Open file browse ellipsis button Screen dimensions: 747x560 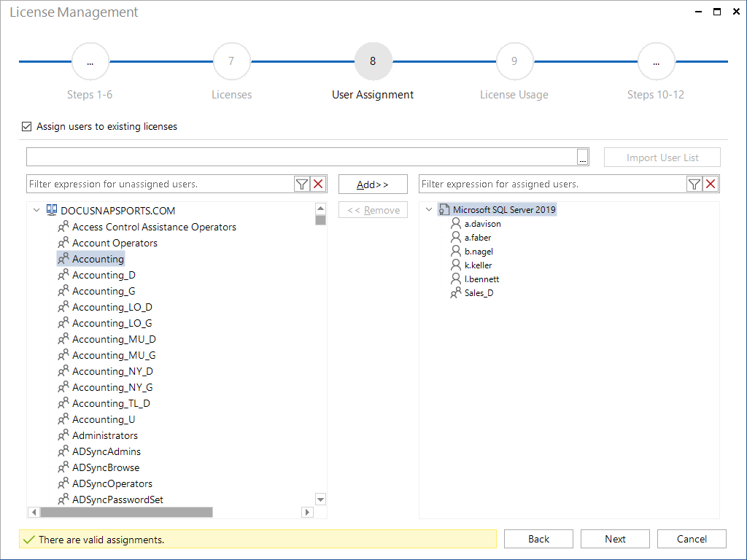(583, 157)
